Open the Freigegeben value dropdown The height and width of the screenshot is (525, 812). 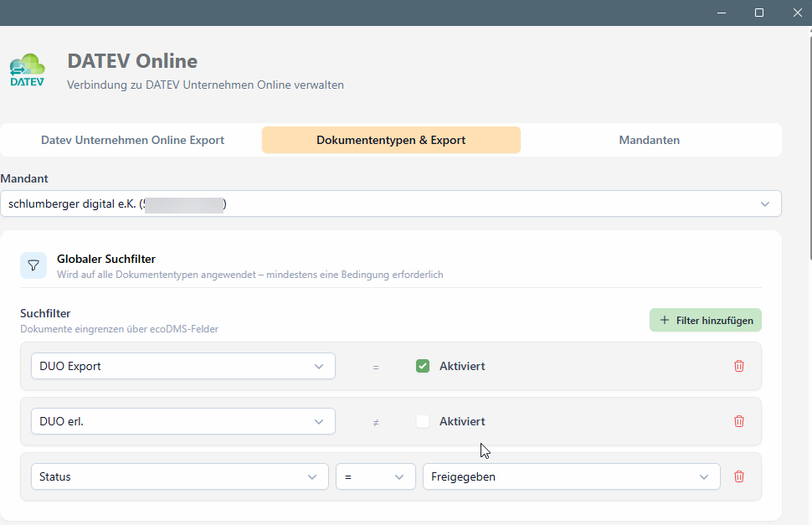pos(571,476)
